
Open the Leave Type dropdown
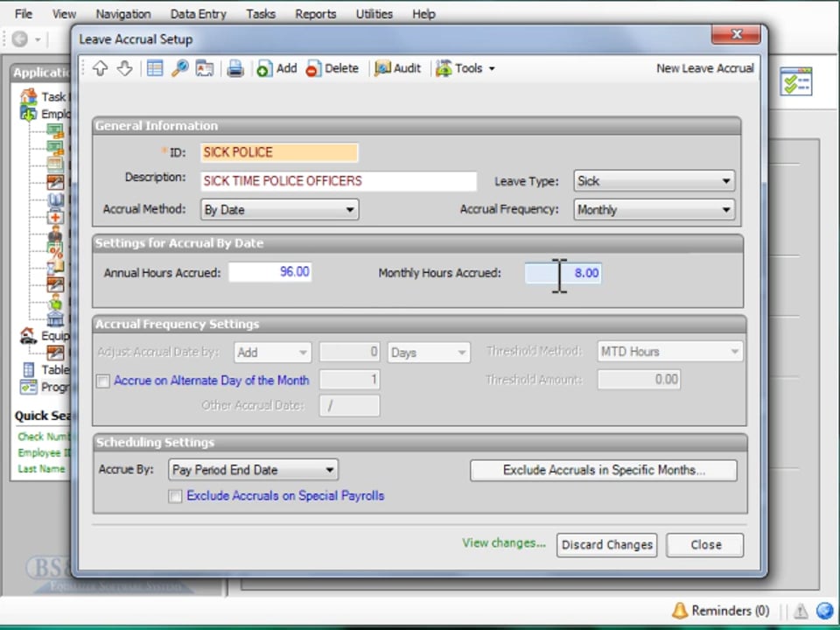654,181
